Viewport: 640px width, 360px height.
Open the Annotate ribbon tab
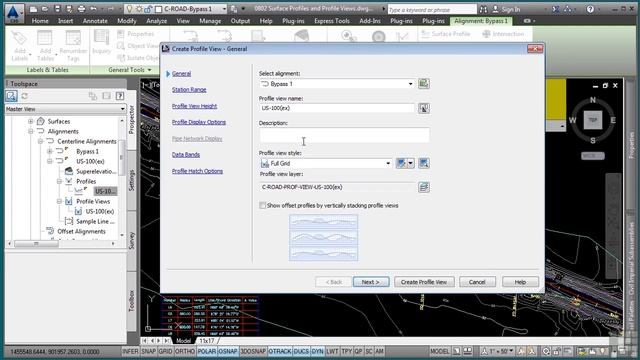95,21
